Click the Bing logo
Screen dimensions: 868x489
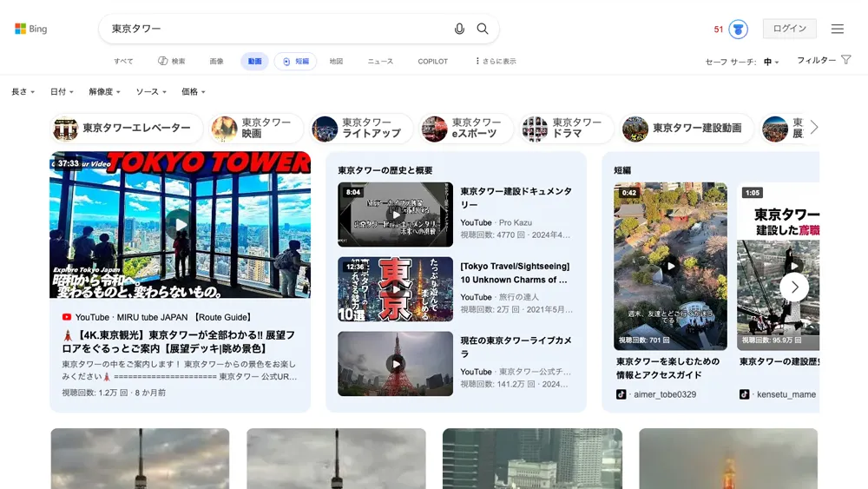31,29
